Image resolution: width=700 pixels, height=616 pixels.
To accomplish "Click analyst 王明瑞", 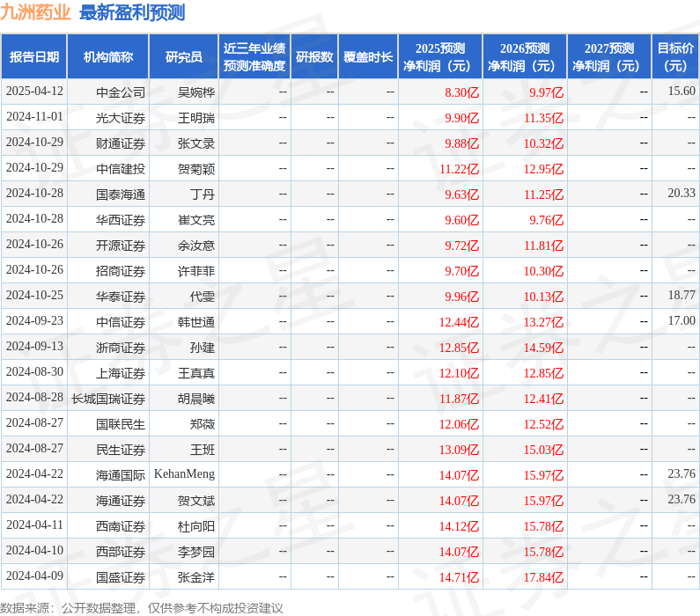I will [196, 118].
